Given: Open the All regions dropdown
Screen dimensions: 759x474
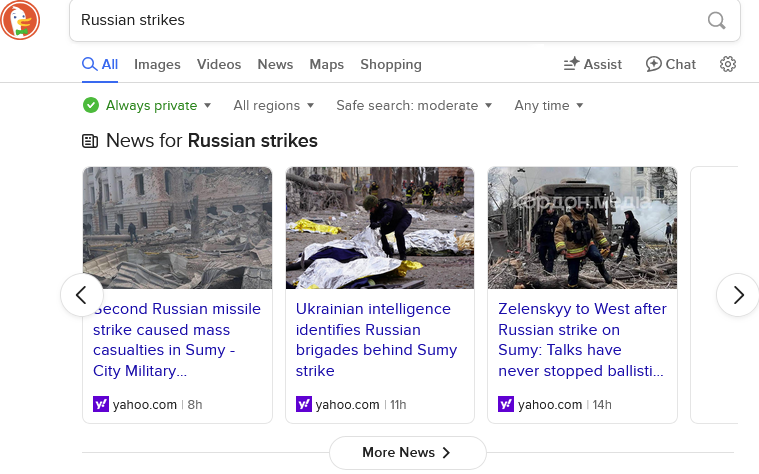Looking at the screenshot, I should [x=273, y=105].
